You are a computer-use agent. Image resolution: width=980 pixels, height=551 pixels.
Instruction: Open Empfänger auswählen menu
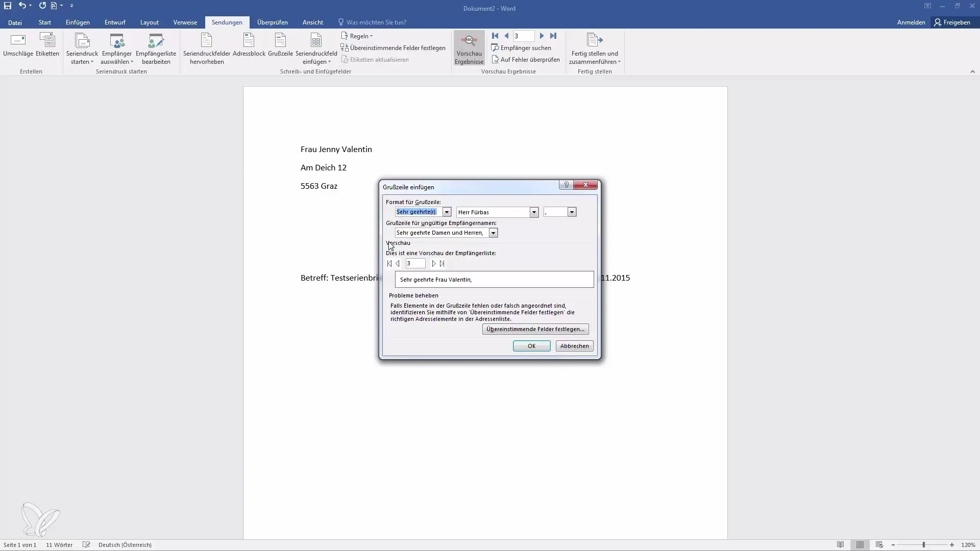coord(117,49)
